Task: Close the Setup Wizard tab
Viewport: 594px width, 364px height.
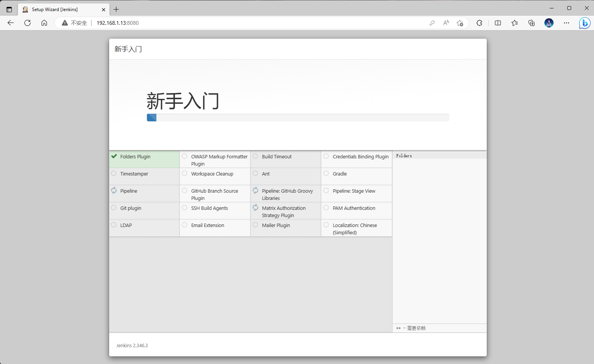Action: coord(103,10)
